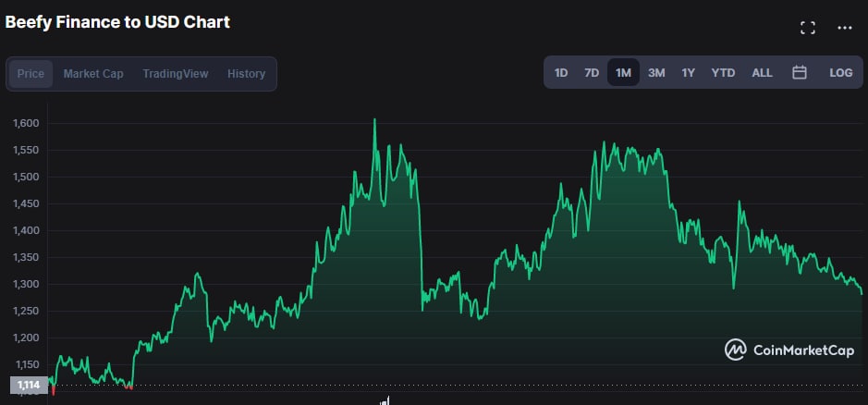This screenshot has height=405, width=868.
Task: Select the Price tab
Action: pyautogui.click(x=31, y=74)
